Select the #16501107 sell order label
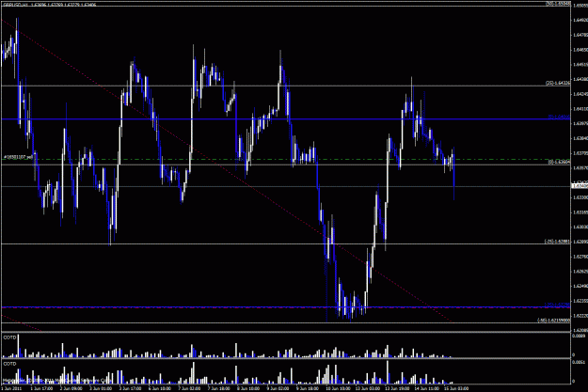The width and height of the screenshot is (588, 392). [18, 157]
